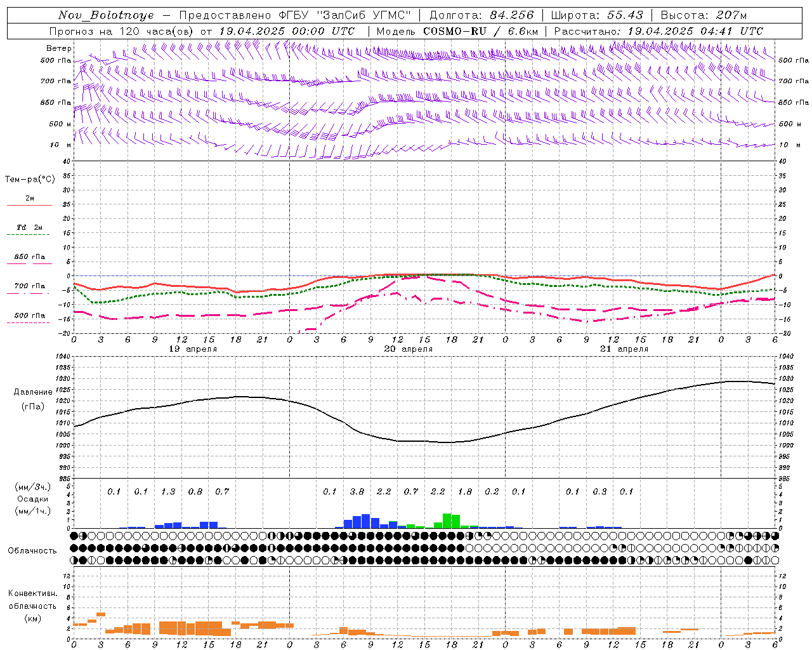Click the green dotted Td 2м legend entry
The width and height of the screenshot is (812, 650).
coord(29,230)
